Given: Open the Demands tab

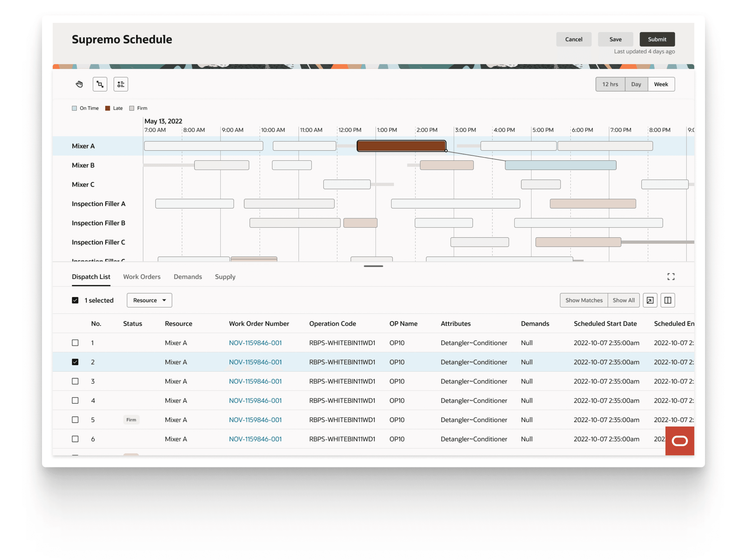Looking at the screenshot, I should click(x=188, y=277).
